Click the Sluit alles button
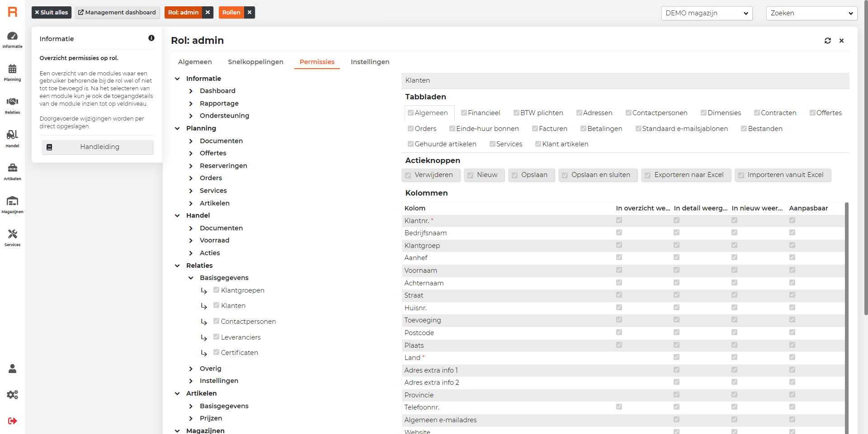 click(52, 12)
